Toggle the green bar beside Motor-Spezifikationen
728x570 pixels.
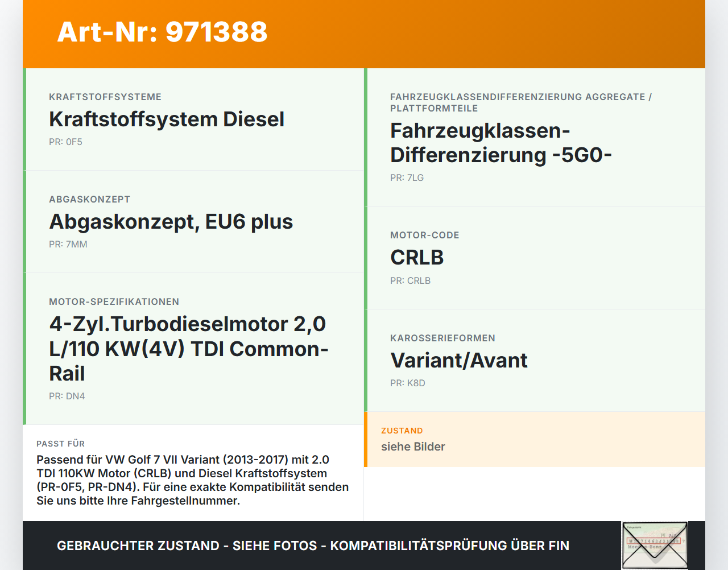[x=24, y=348]
